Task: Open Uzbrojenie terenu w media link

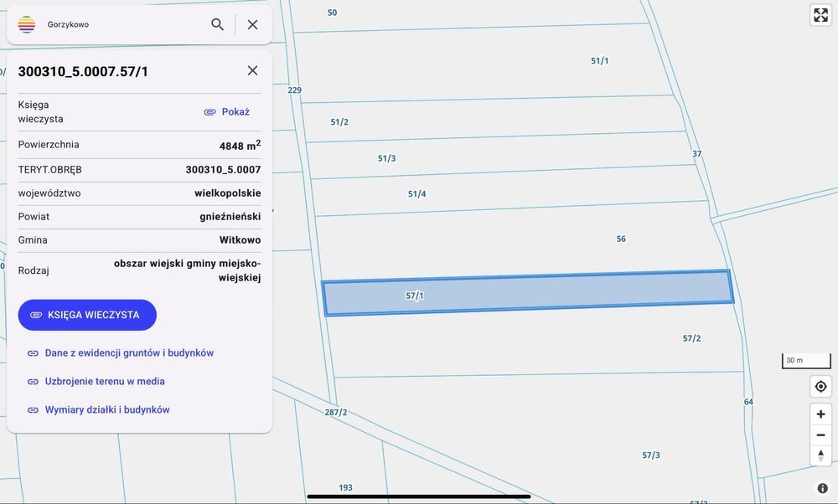Action: [x=96, y=381]
